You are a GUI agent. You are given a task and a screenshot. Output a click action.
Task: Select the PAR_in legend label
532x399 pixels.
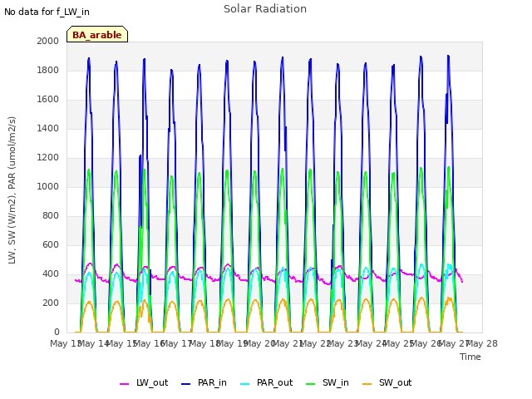pos(212,382)
